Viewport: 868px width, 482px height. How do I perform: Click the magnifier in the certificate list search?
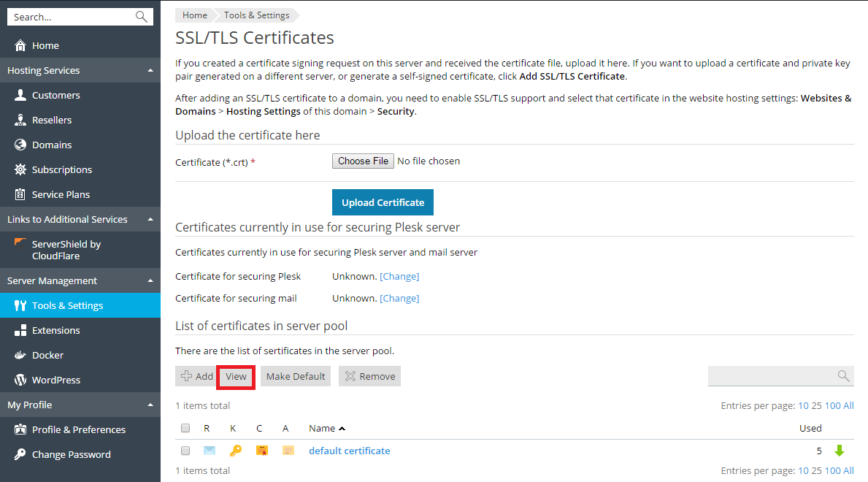coord(843,376)
